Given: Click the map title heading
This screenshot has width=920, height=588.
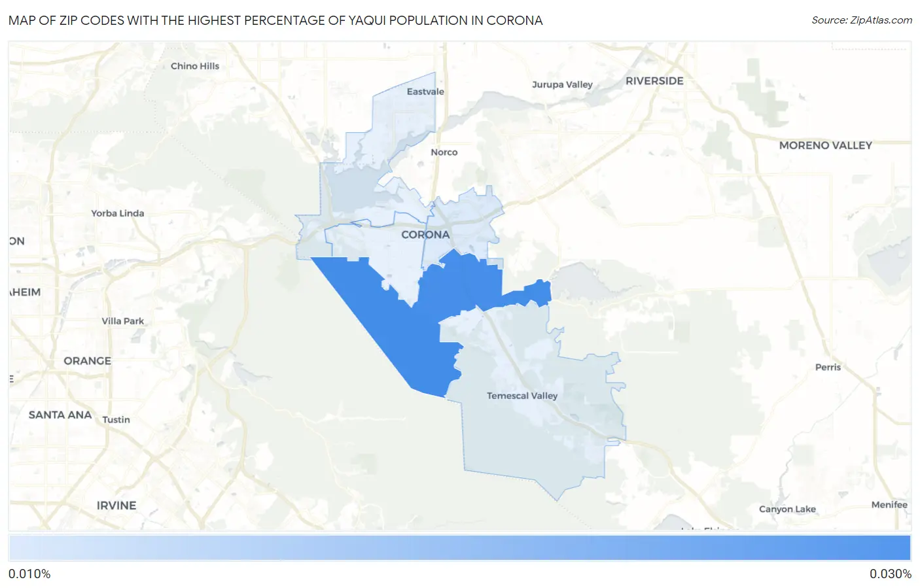Looking at the screenshot, I should (x=275, y=20).
